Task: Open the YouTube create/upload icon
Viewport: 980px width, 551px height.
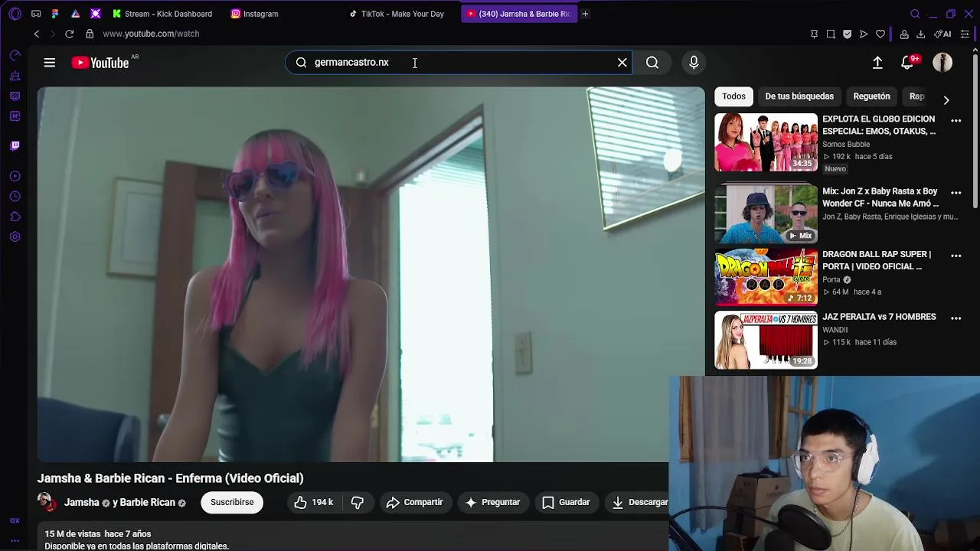Action: point(877,63)
